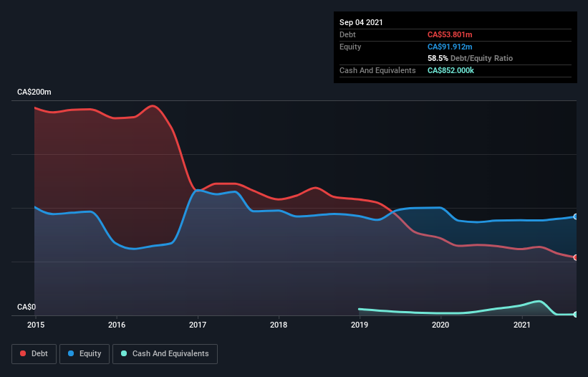Click the CA$852.000k cash value
Image resolution: width=588 pixels, height=377 pixels.
tap(450, 70)
